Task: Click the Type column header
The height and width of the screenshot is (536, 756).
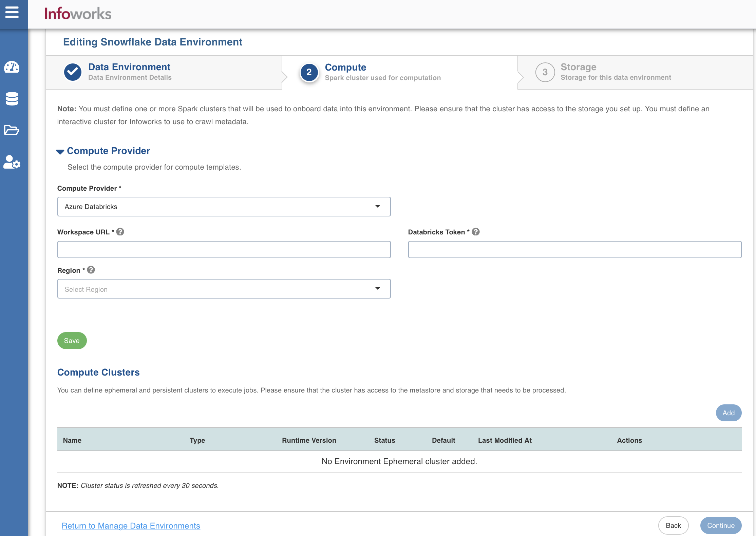Action: (x=197, y=440)
